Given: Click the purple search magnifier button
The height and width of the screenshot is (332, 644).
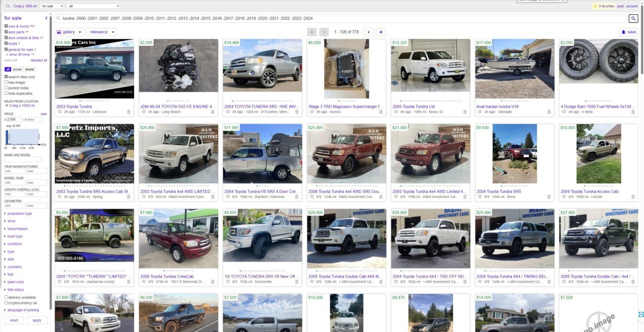Looking at the screenshot, I should click(634, 19).
